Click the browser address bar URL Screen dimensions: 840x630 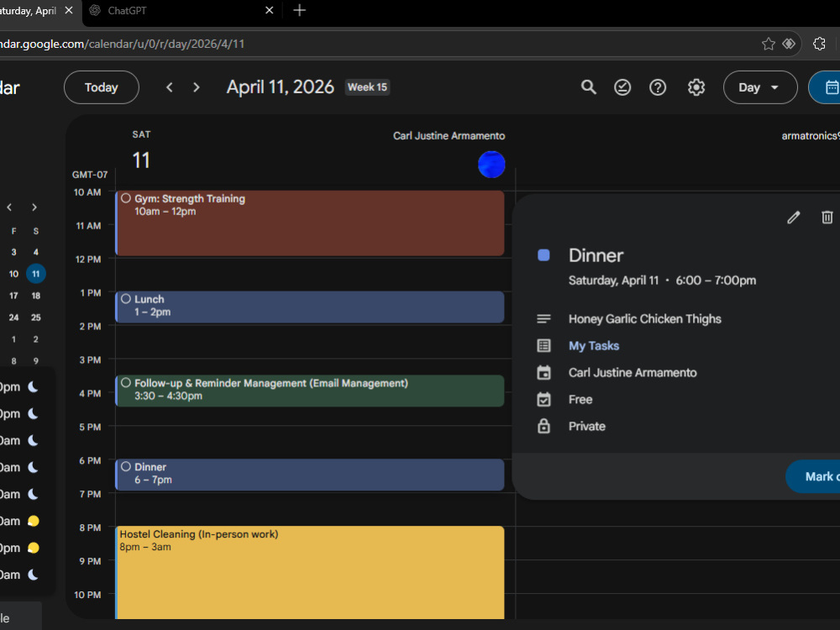(122, 44)
